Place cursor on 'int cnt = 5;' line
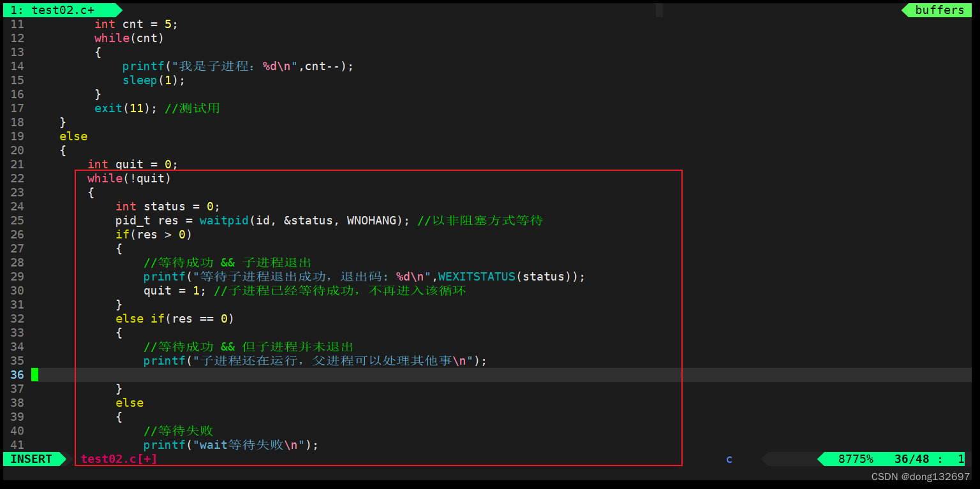The width and height of the screenshot is (980, 489). [137, 24]
